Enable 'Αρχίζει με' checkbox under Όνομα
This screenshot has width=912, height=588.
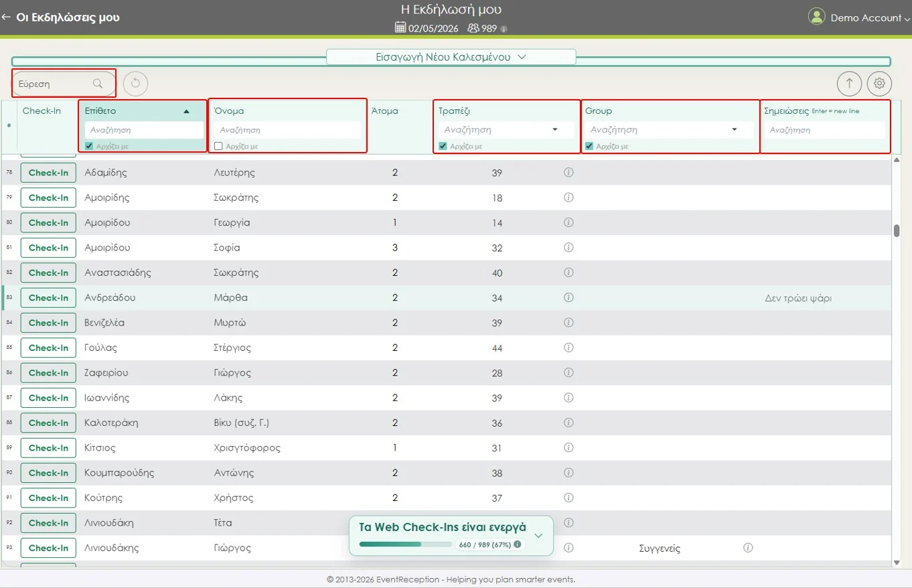[x=218, y=146]
